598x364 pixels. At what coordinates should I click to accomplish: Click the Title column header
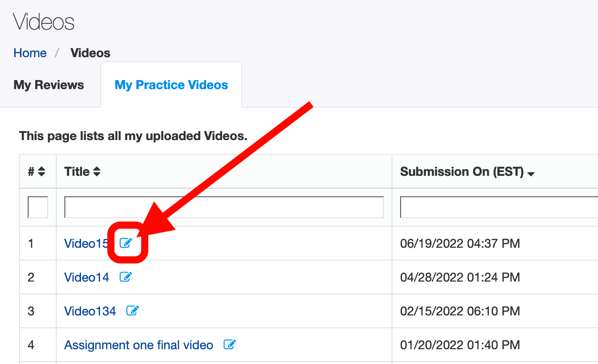[x=77, y=172]
